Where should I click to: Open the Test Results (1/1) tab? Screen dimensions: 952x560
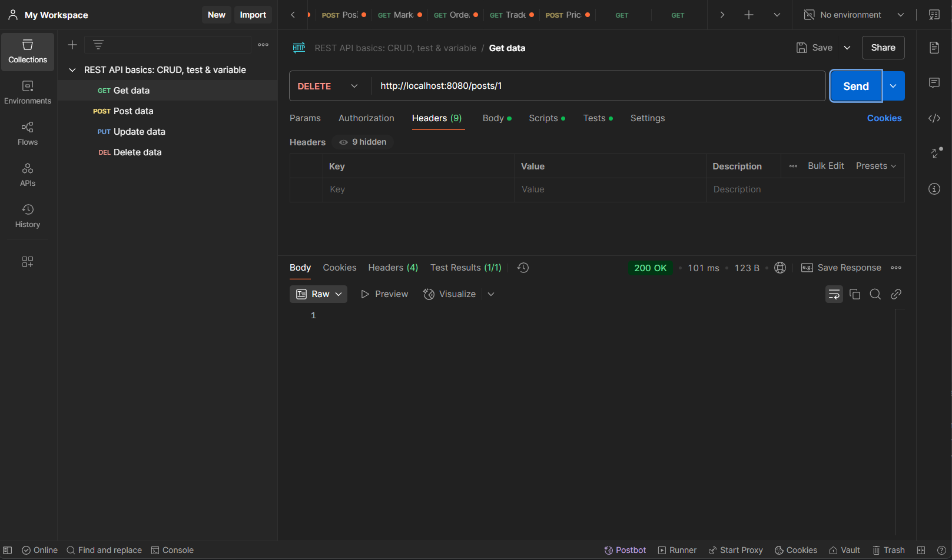[466, 268]
